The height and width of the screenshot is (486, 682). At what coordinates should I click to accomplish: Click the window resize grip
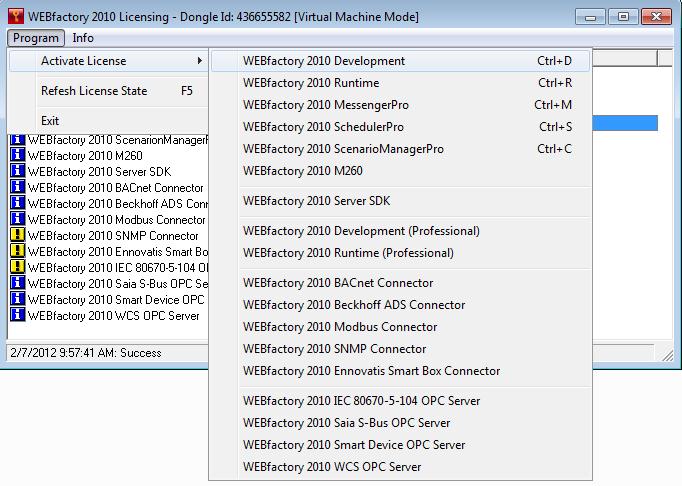667,355
